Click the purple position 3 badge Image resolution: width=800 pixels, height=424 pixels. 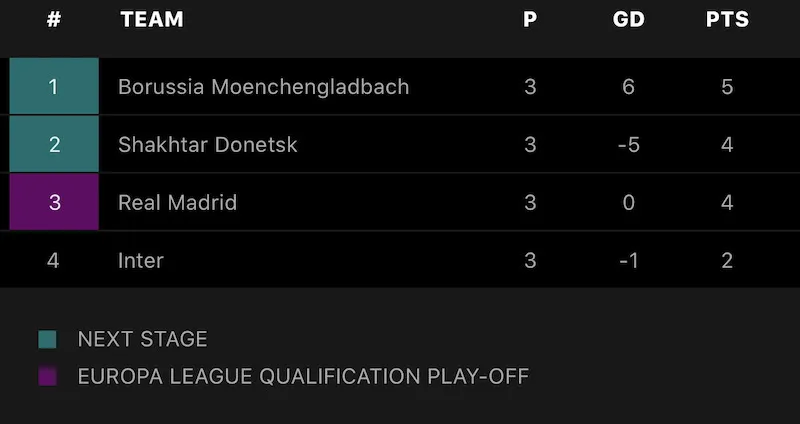click(x=54, y=203)
